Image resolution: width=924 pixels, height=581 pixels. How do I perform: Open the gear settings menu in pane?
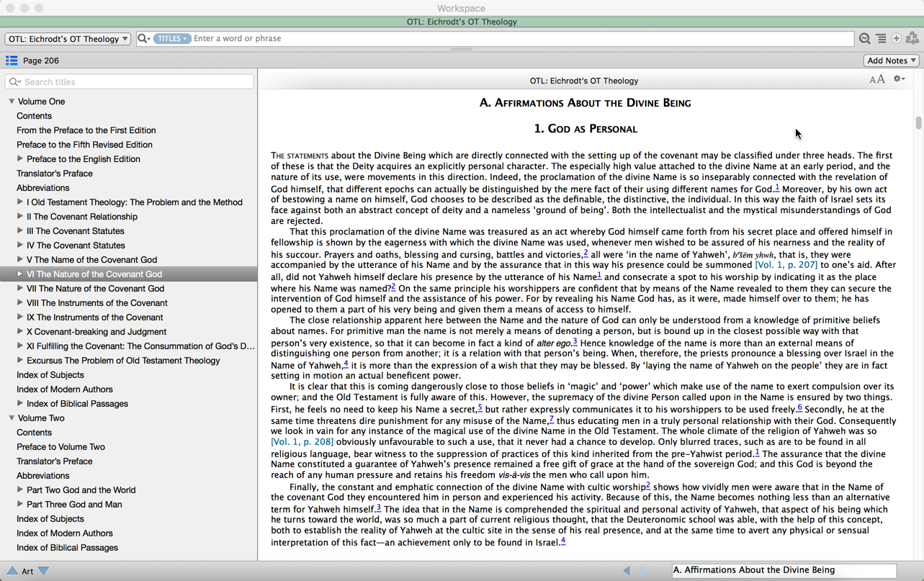[x=899, y=79]
